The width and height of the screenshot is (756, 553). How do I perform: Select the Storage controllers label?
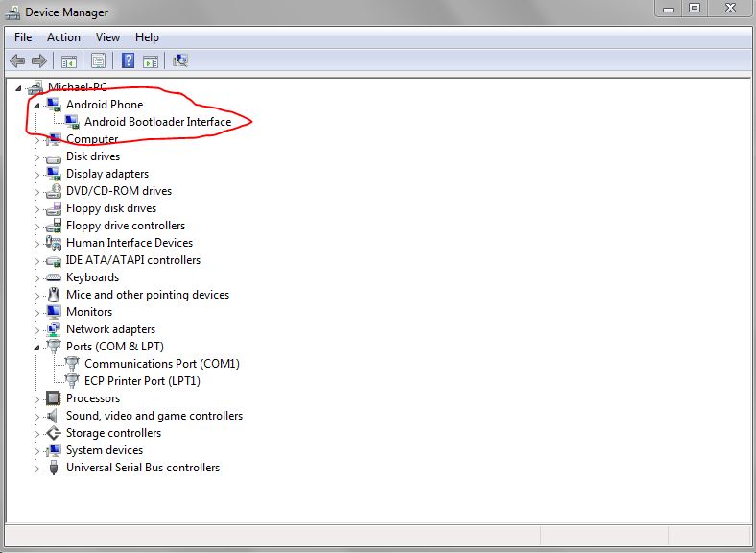(x=113, y=433)
